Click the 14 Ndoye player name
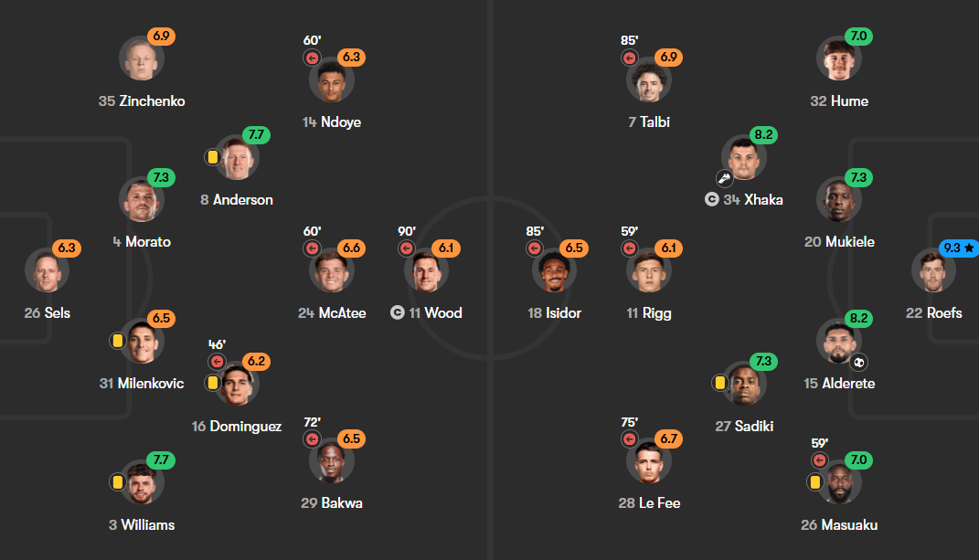Image resolution: width=979 pixels, height=560 pixels. [x=332, y=122]
